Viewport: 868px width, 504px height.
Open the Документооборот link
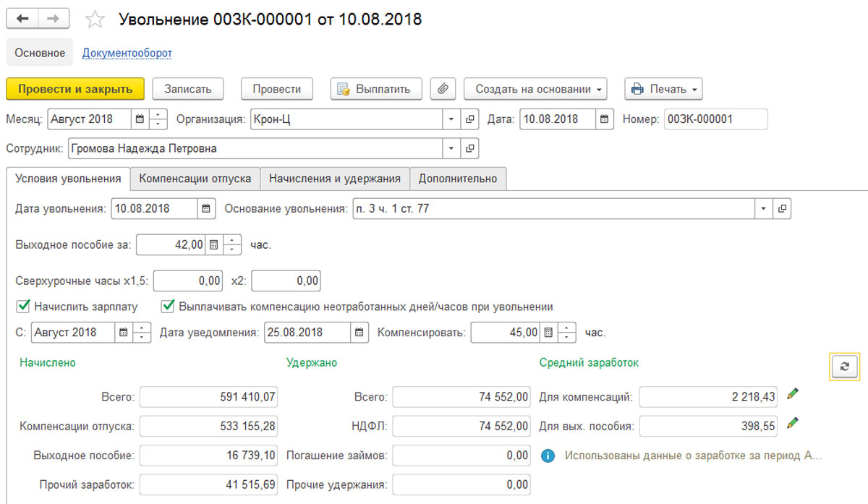coord(127,53)
